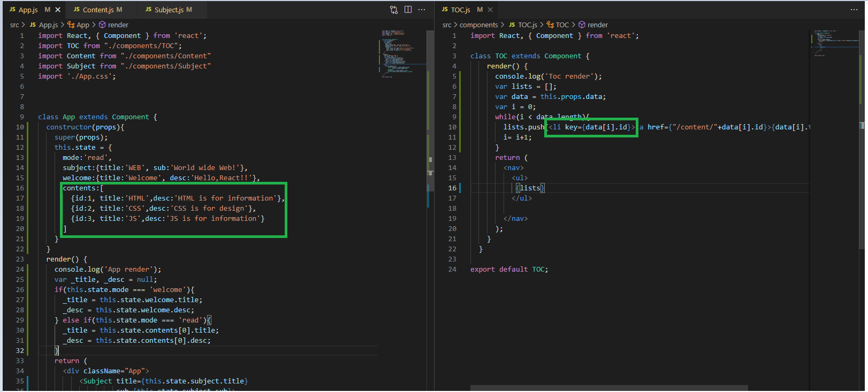
Task: Expand the App.js breadcrumb file item
Action: click(44, 25)
